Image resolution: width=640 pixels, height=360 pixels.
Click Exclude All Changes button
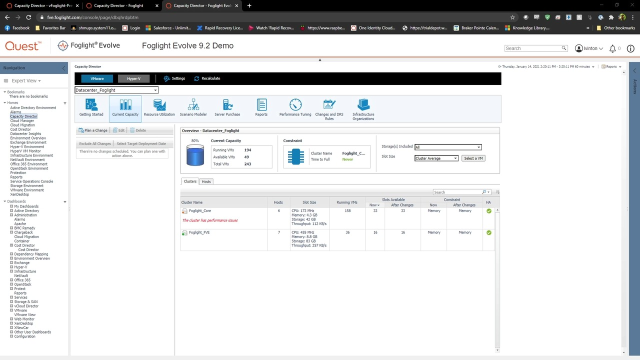(95, 144)
